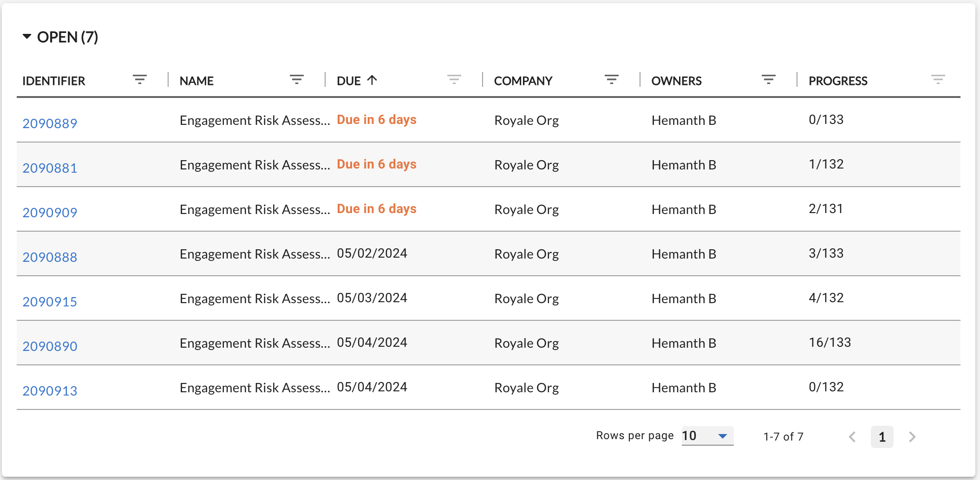Viewport: 980px width, 480px height.
Task: Open filter for the Name column
Action: click(297, 80)
